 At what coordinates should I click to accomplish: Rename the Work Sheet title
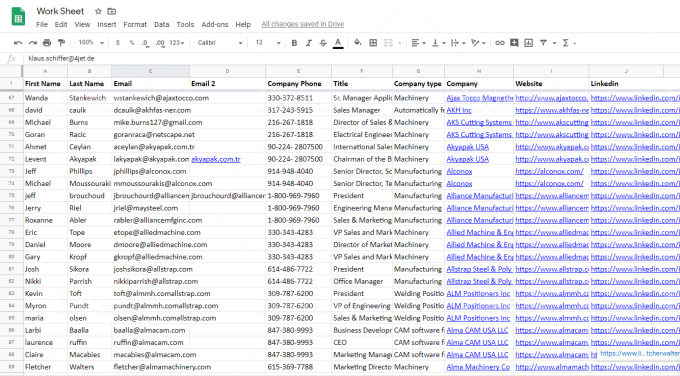[x=60, y=11]
